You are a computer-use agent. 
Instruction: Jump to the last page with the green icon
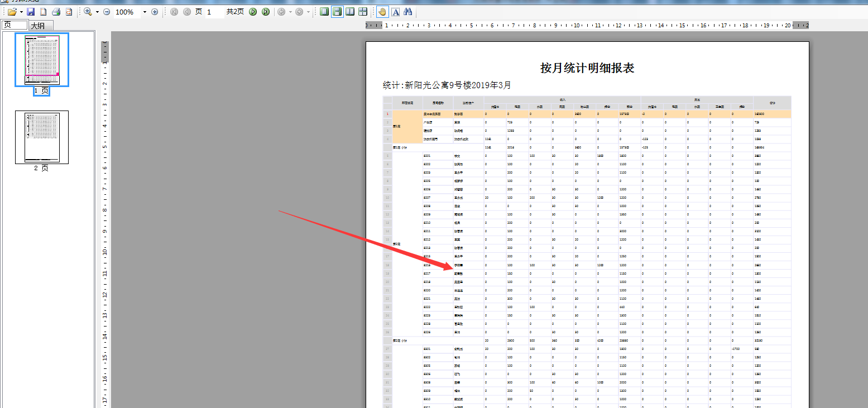point(266,12)
